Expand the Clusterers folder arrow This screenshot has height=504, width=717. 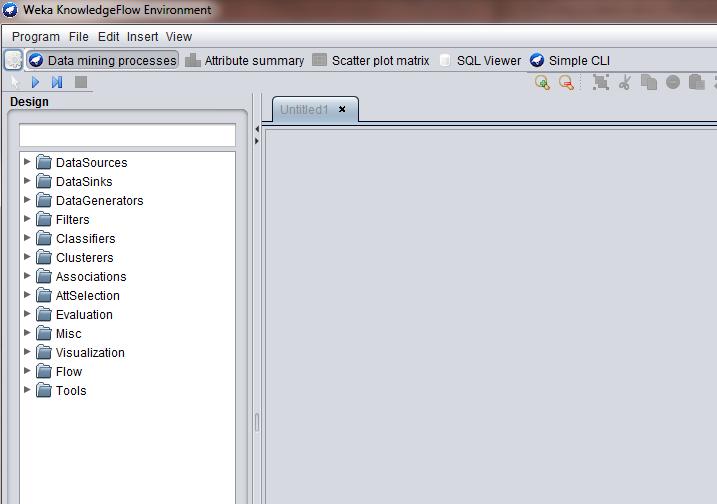(x=27, y=257)
